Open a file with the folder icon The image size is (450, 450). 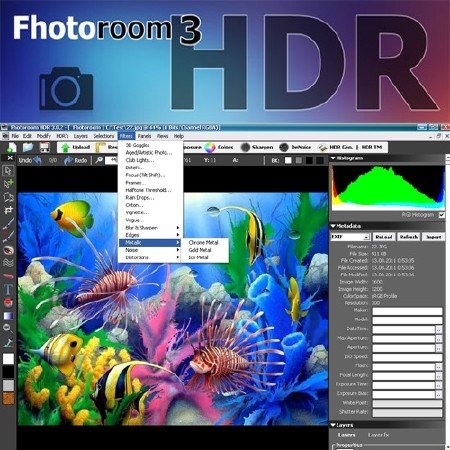(28, 147)
